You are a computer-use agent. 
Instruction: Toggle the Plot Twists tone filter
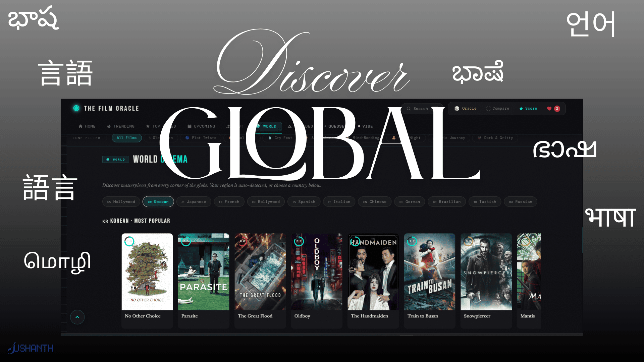(201, 138)
